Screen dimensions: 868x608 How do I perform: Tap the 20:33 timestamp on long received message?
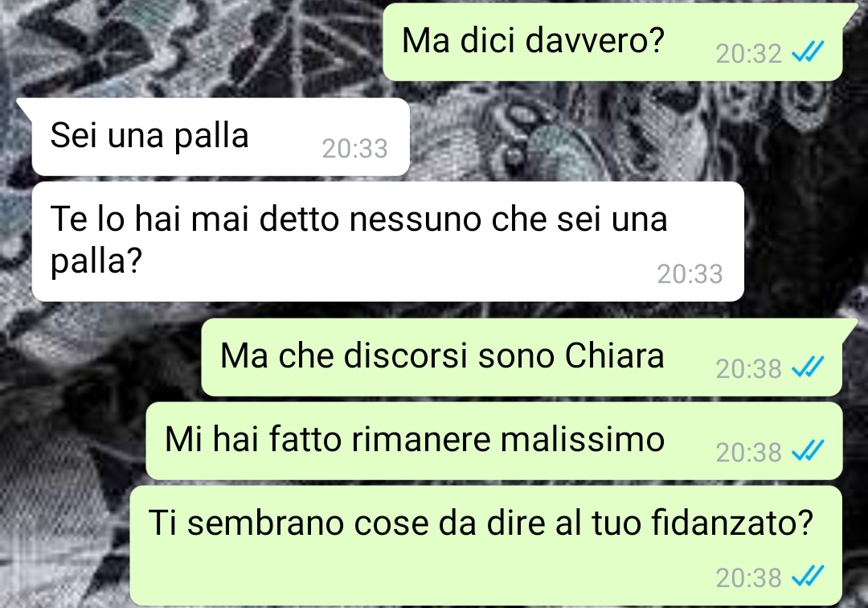coord(690,273)
